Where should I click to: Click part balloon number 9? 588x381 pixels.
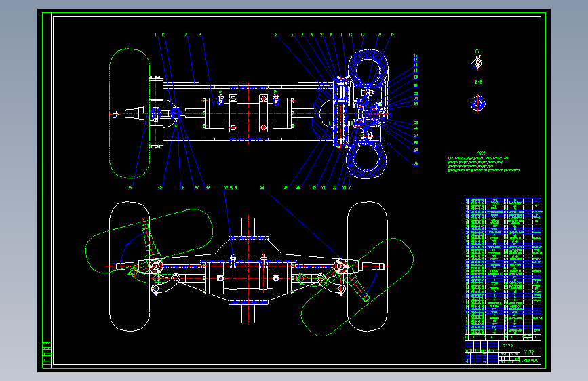tap(321, 35)
